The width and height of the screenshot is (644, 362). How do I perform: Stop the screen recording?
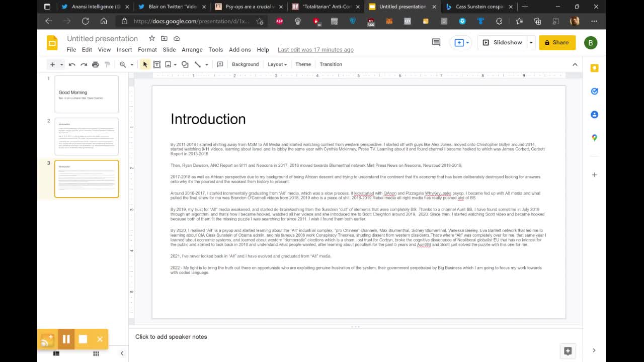83,339
